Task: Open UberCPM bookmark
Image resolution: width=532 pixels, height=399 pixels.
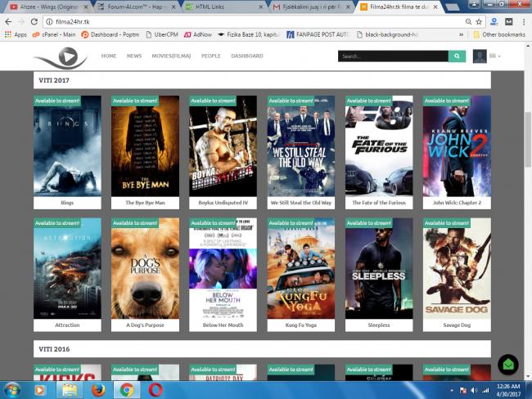Action: (162, 34)
